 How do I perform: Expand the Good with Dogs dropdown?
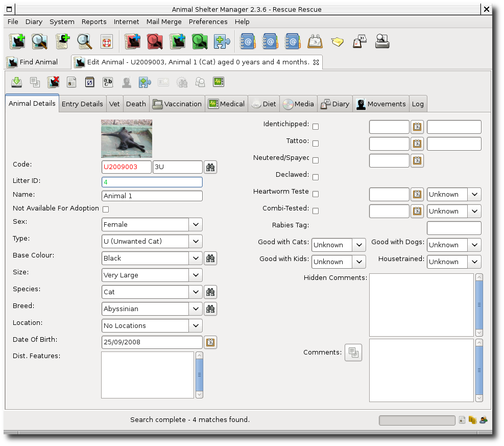point(454,245)
